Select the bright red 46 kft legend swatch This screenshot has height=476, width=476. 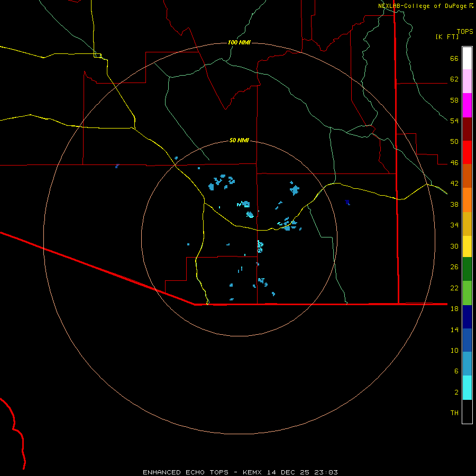tap(467, 152)
